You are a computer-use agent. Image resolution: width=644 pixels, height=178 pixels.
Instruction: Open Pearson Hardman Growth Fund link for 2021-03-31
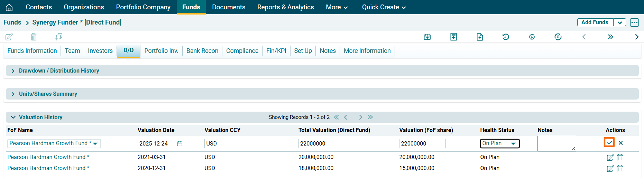click(48, 157)
